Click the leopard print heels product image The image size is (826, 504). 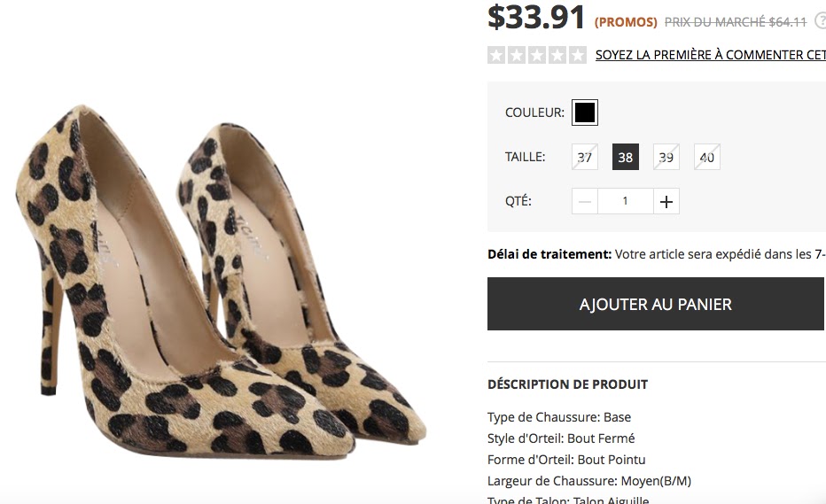click(222, 283)
